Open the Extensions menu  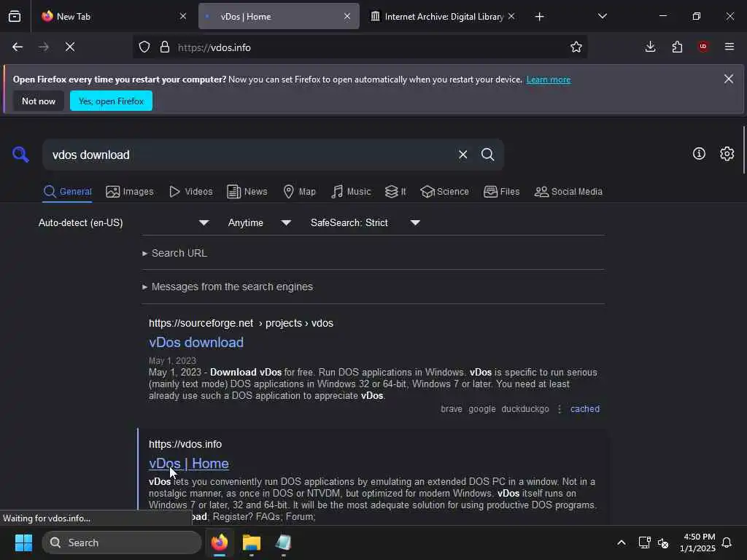(x=677, y=47)
